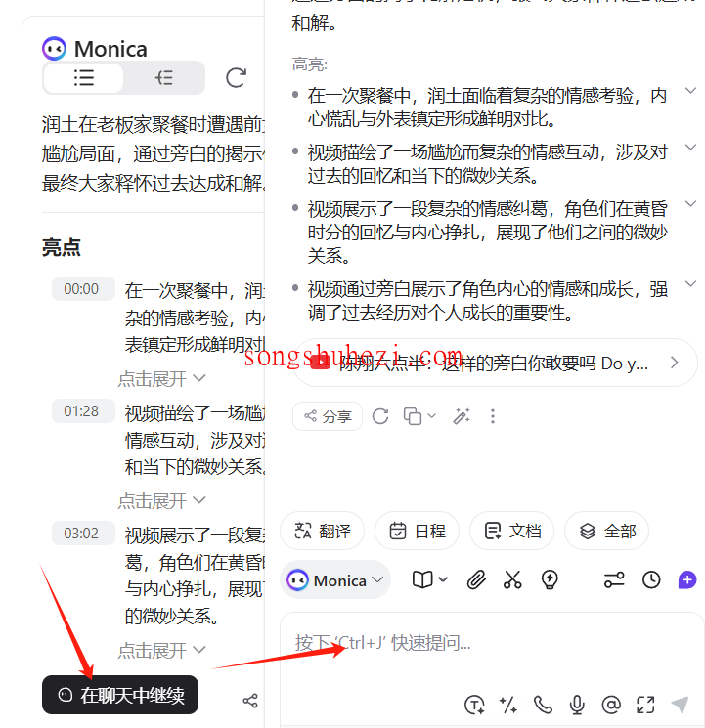Attach a file with paperclip icon
The image size is (705, 728).
[476, 579]
